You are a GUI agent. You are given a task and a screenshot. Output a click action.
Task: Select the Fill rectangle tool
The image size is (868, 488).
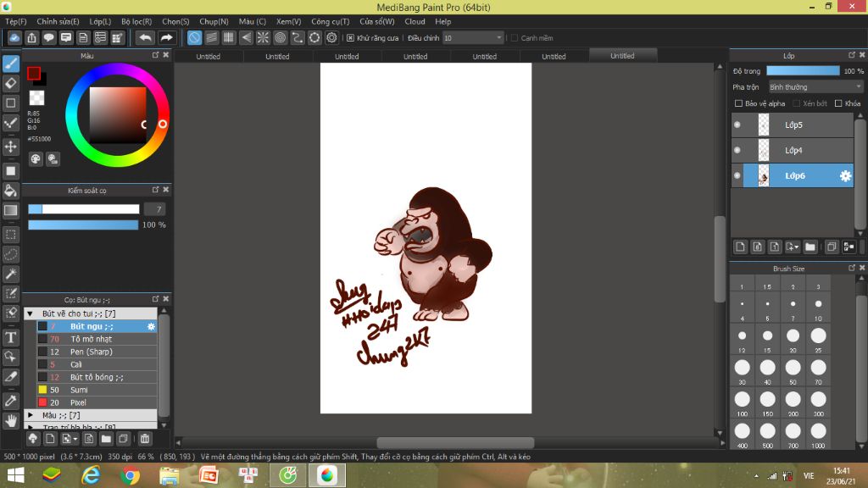(x=10, y=171)
